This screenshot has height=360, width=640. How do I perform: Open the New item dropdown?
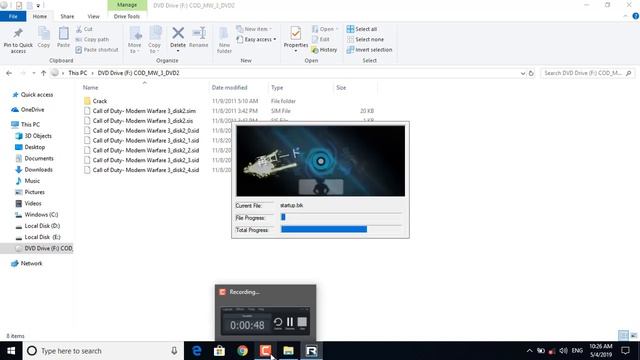click(x=254, y=29)
